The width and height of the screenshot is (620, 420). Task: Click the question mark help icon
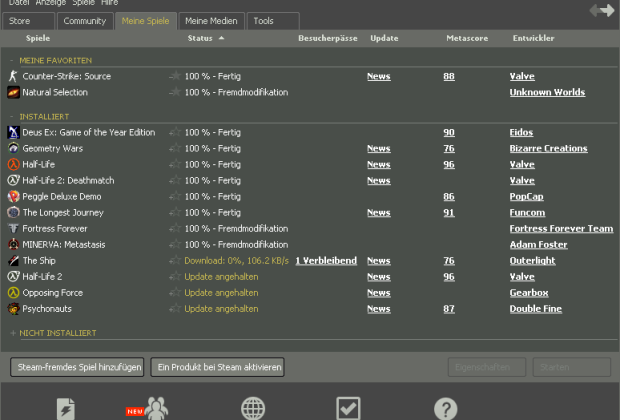[446, 409]
